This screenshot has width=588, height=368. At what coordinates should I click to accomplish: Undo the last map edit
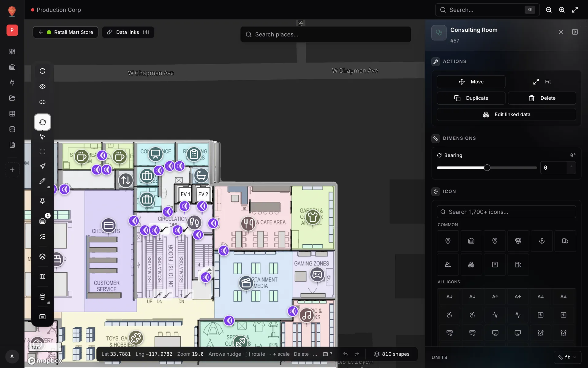click(x=345, y=354)
